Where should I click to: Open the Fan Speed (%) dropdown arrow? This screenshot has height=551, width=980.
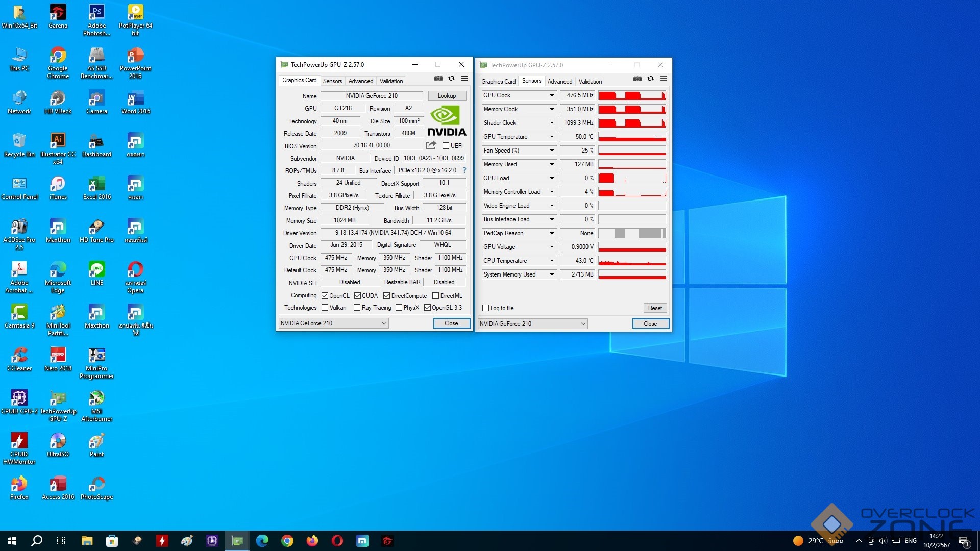click(551, 151)
